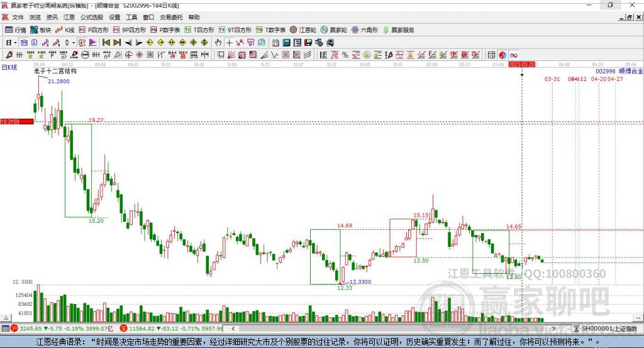Switch to the K线 candlestick chart

point(65,30)
